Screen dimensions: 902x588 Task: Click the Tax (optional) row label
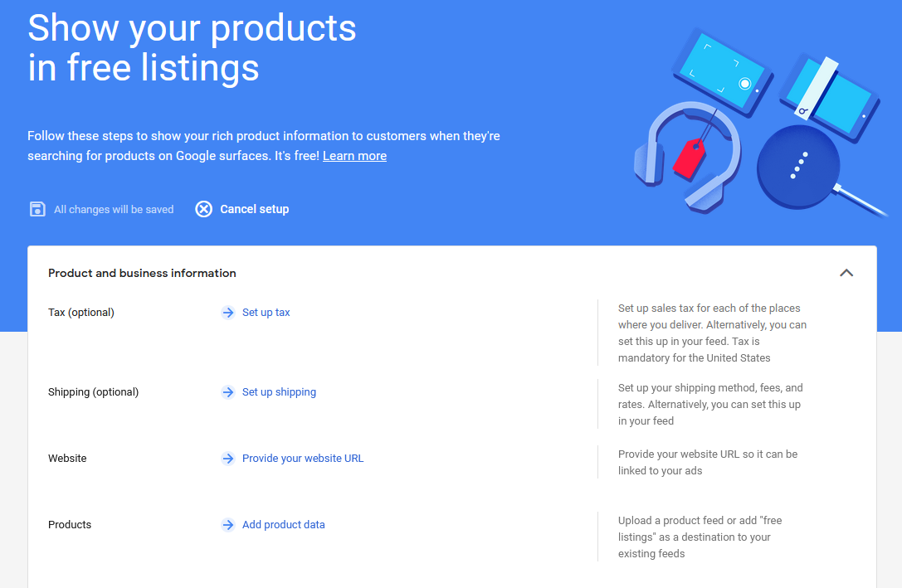pos(81,313)
